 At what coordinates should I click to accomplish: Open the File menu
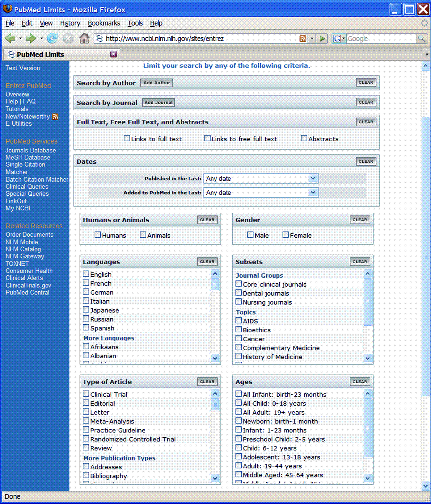point(10,23)
